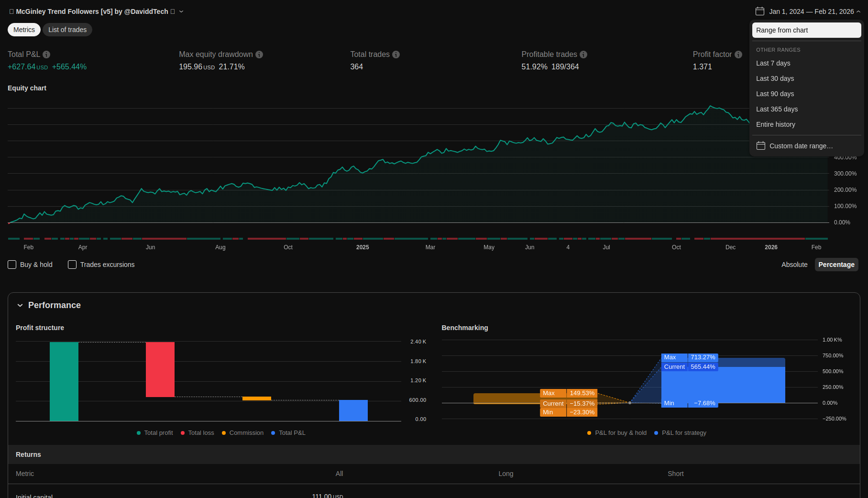Image resolution: width=868 pixels, height=498 pixels.
Task: Click info icon beside Max equity drawdown
Action: click(x=259, y=55)
